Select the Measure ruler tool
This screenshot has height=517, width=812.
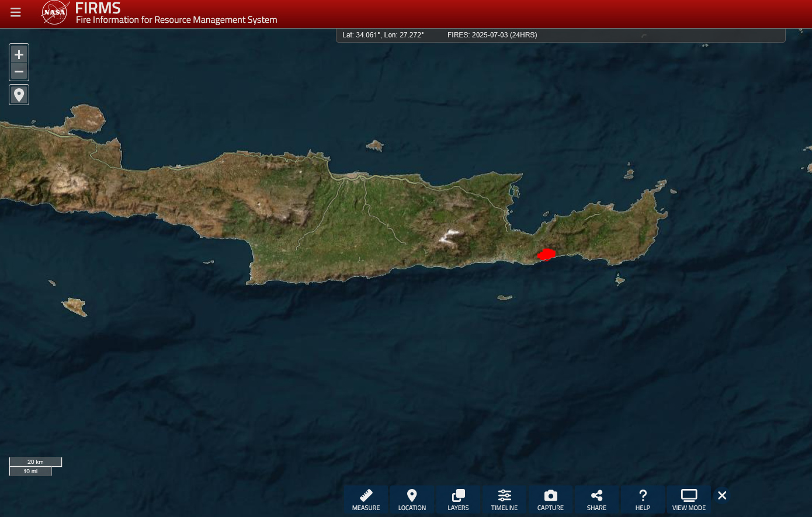pos(366,499)
